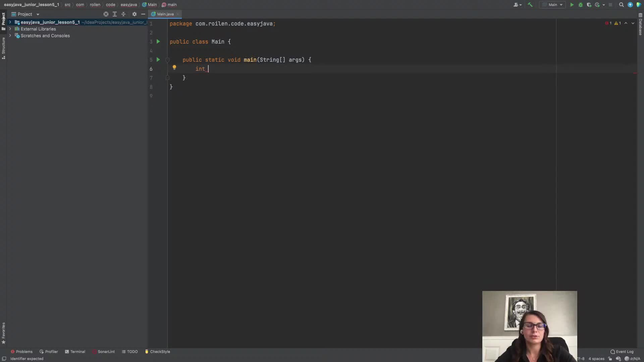644x362 pixels.
Task: Go to previous highlighted error arrow
Action: 626,23
